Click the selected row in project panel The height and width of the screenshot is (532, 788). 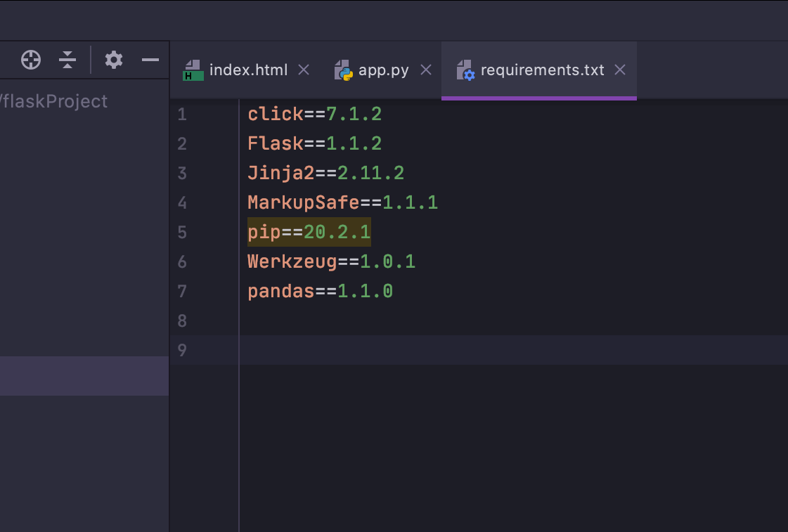click(x=84, y=376)
